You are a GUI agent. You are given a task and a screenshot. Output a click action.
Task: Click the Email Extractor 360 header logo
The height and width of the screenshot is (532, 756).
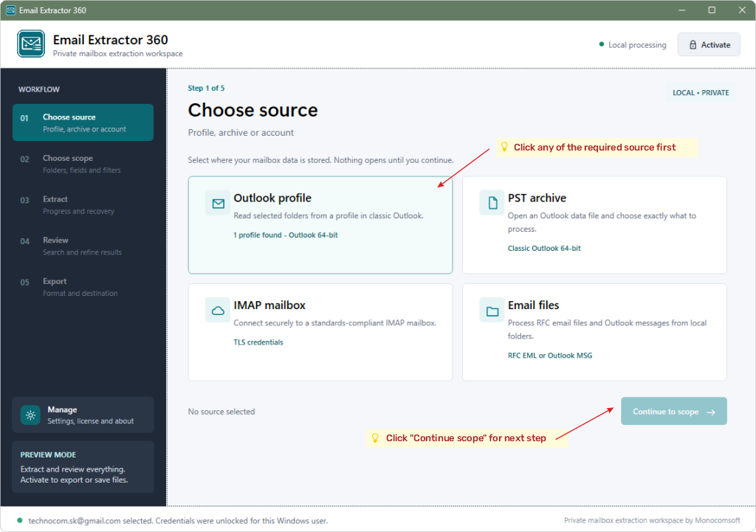point(31,44)
